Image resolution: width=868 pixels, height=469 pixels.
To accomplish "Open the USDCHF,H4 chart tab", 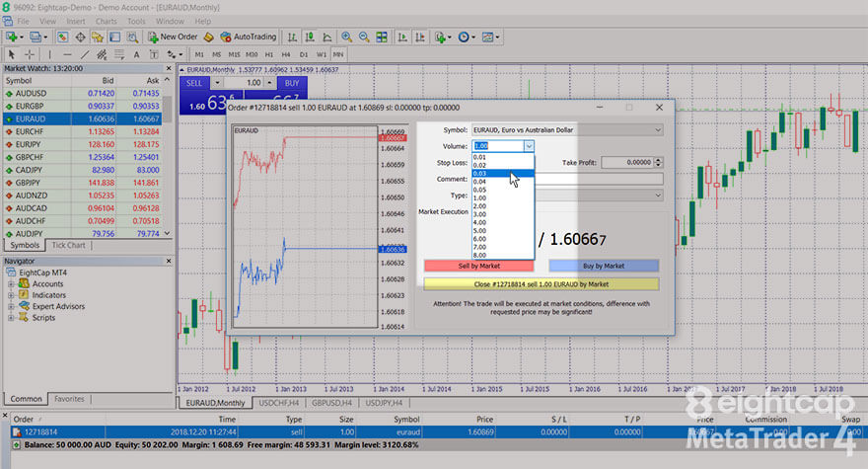I will click(x=278, y=403).
